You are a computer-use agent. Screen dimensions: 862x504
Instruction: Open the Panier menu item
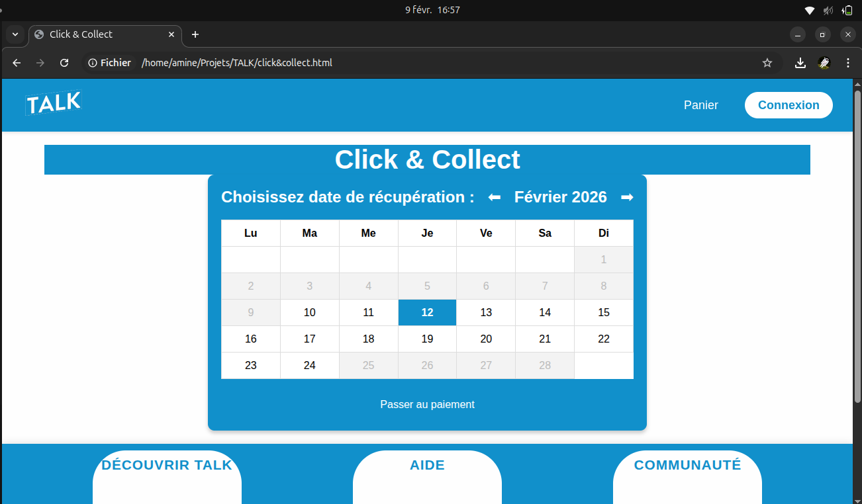pos(700,105)
